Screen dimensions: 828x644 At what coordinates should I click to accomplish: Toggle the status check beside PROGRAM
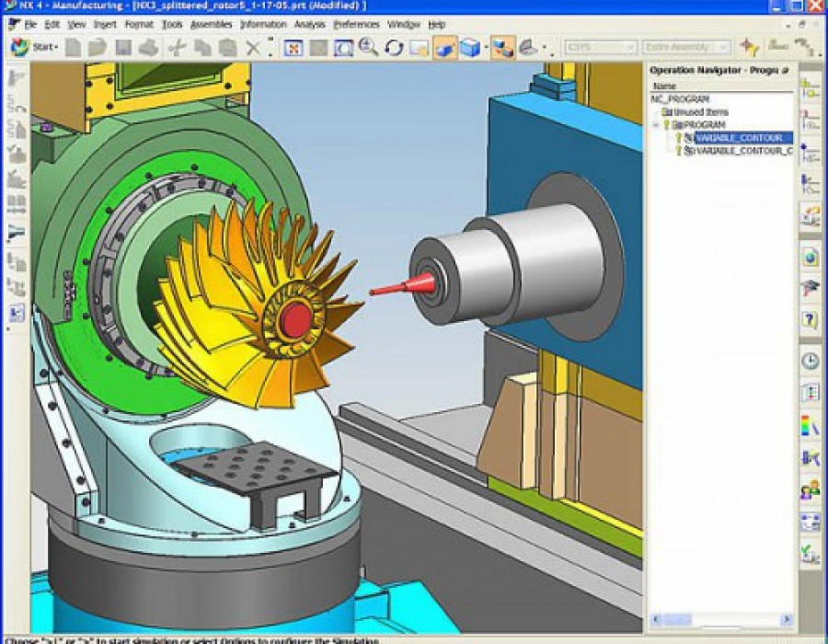(666, 123)
